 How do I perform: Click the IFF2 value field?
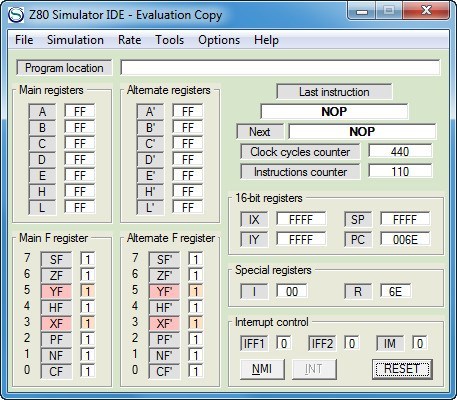352,343
